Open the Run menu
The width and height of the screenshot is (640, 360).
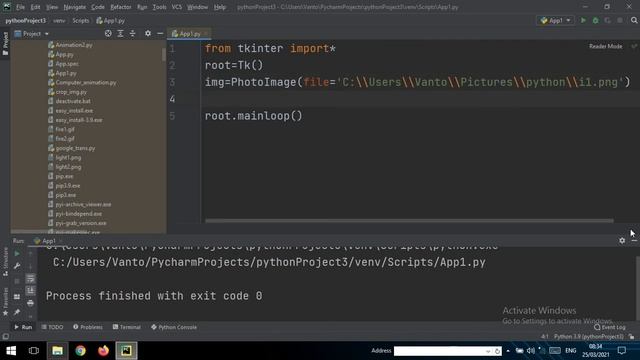(142, 7)
